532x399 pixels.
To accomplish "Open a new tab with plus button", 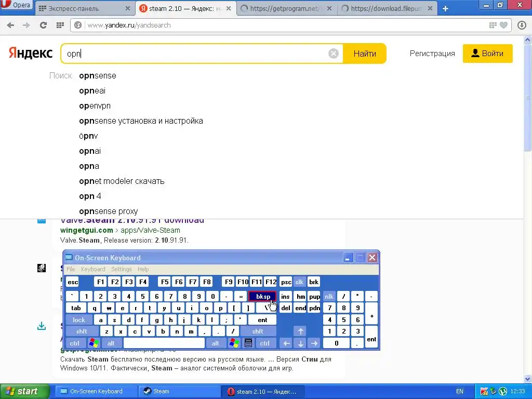I will pos(445,9).
